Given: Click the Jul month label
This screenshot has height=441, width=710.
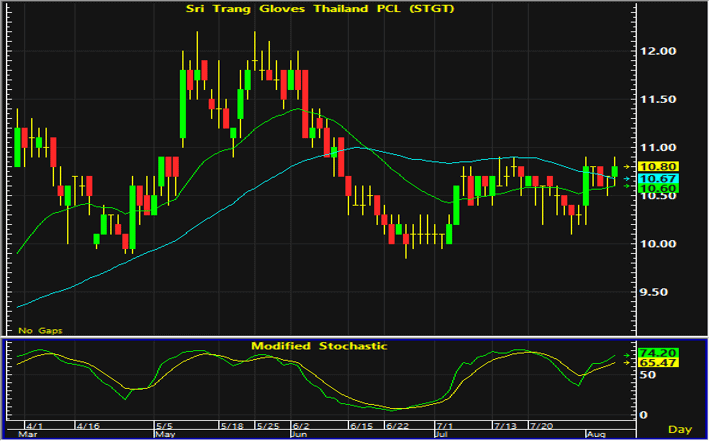Looking at the screenshot, I should [x=442, y=435].
